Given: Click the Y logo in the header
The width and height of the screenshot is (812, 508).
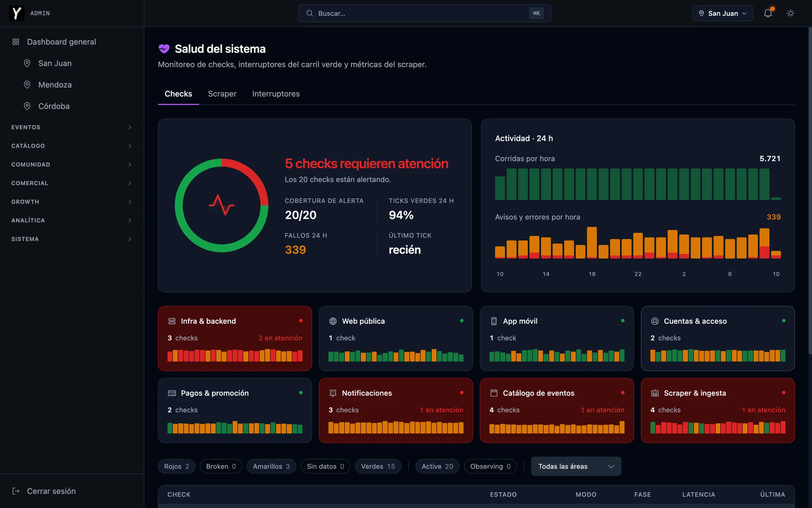Looking at the screenshot, I should click(x=17, y=13).
